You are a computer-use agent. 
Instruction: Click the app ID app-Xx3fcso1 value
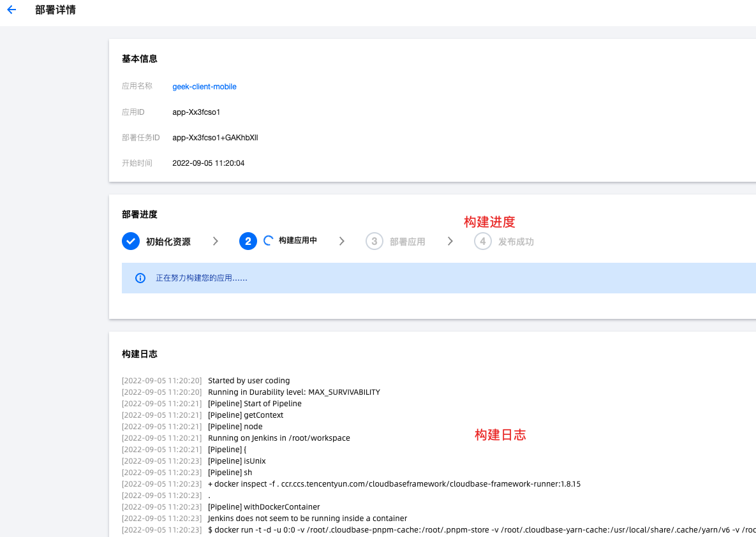196,112
